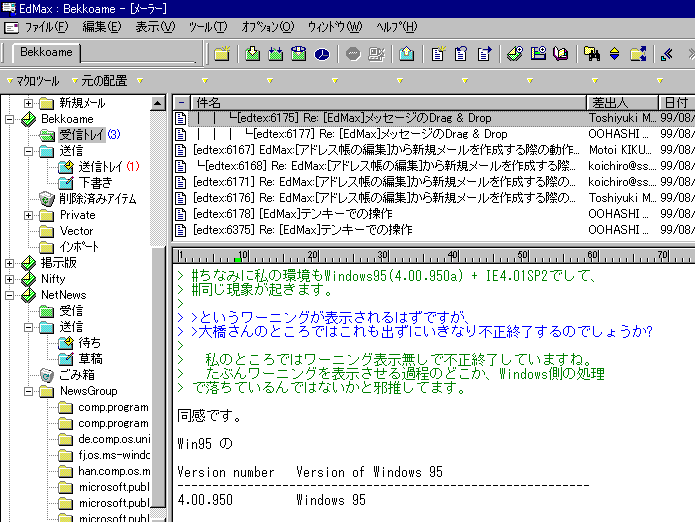Sort by 件名 column header
This screenshot has height=522, width=695.
[388, 103]
